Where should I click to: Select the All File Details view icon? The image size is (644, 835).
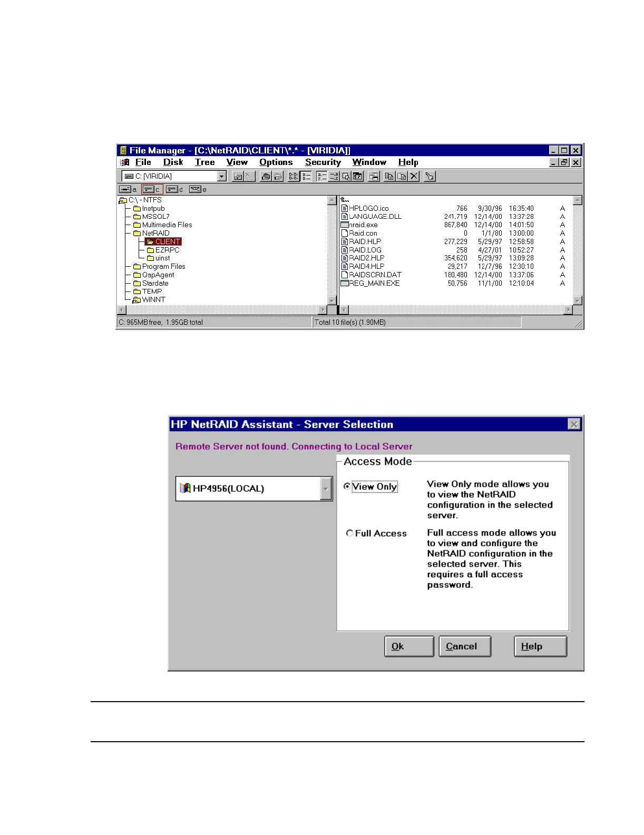(x=306, y=177)
